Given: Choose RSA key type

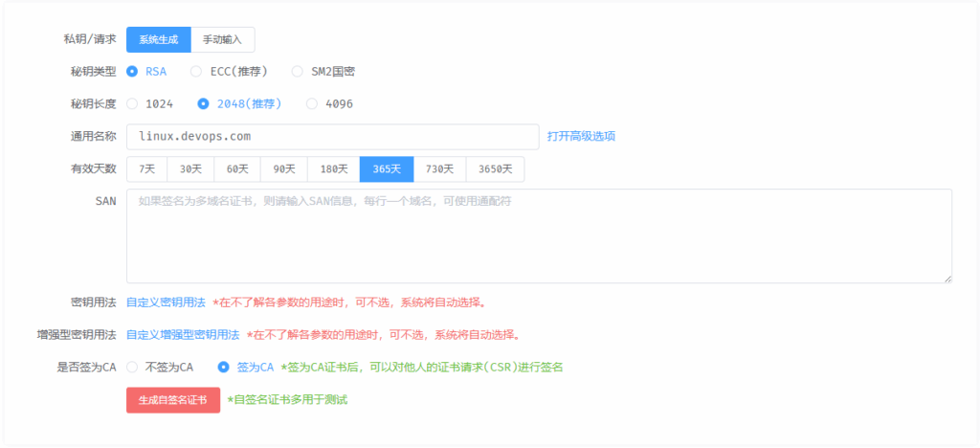Looking at the screenshot, I should (146, 71).
